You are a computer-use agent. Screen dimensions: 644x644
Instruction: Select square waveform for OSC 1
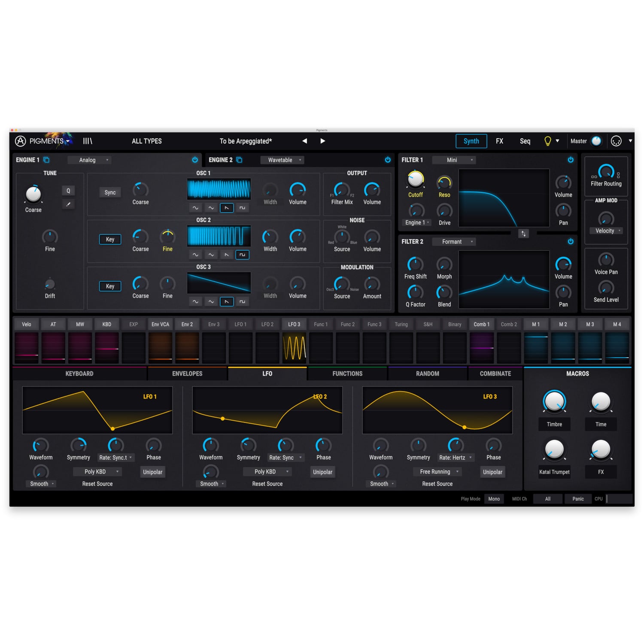pos(242,208)
